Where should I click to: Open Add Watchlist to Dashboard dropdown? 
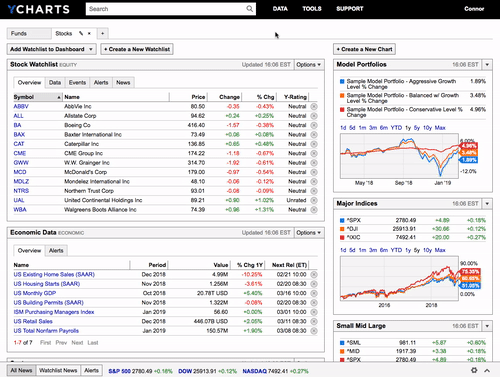[52, 49]
